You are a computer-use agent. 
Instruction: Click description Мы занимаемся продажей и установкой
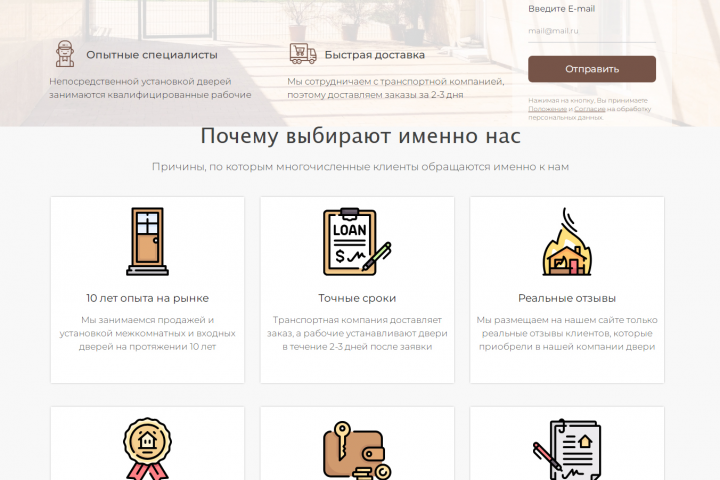(147, 333)
